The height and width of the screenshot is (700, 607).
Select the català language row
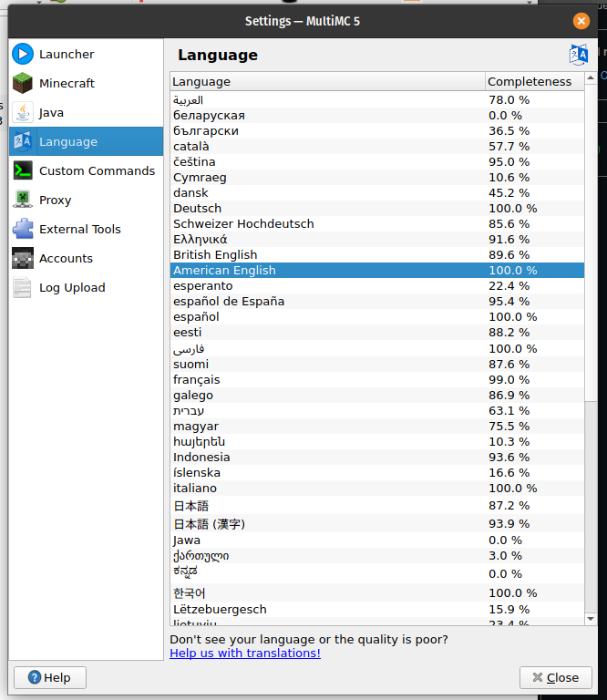[x=377, y=147]
